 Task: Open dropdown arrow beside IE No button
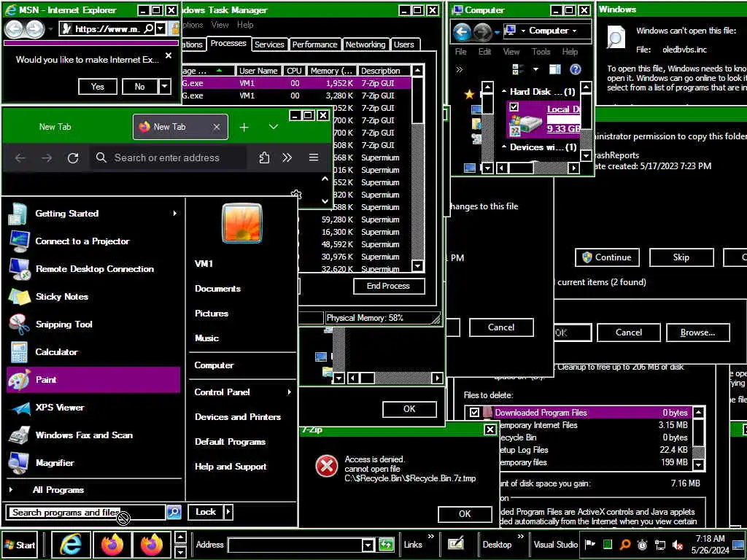pyautogui.click(x=164, y=86)
